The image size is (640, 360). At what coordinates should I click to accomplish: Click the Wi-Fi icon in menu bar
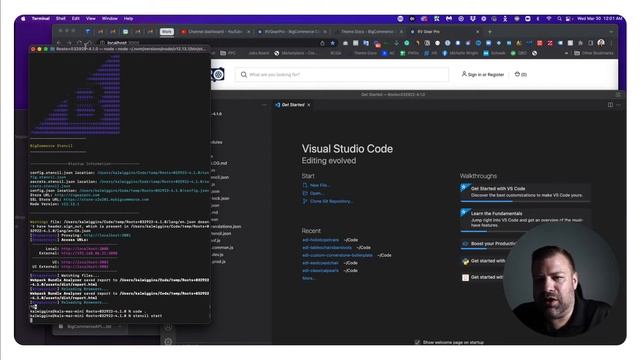point(549,19)
